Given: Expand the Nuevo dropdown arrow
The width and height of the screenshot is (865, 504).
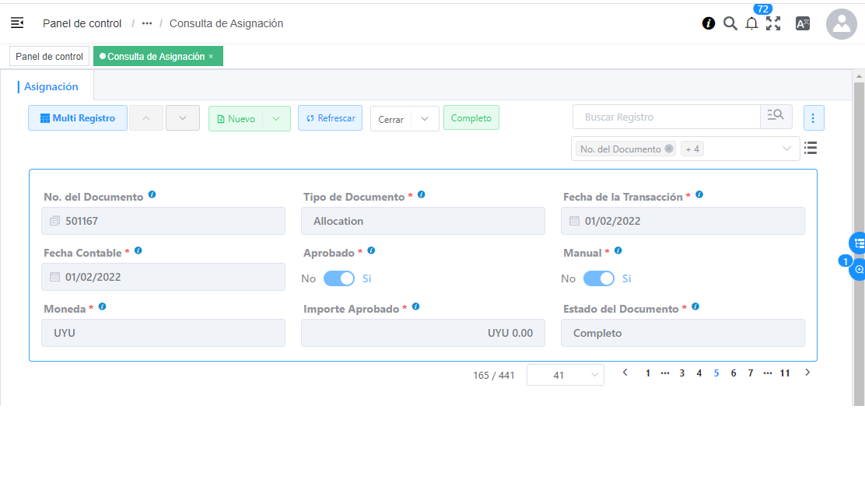Looking at the screenshot, I should point(276,118).
